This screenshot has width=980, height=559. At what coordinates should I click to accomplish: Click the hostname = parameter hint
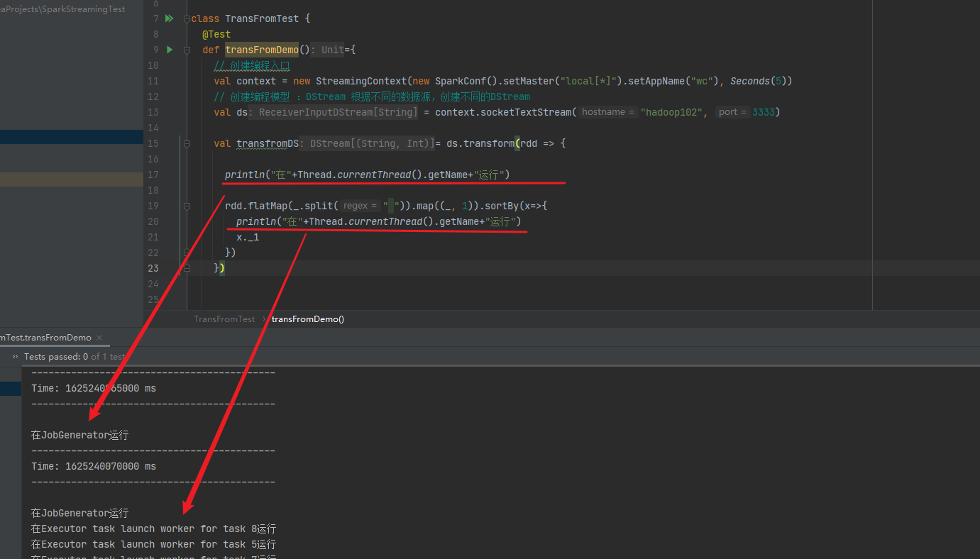click(607, 112)
